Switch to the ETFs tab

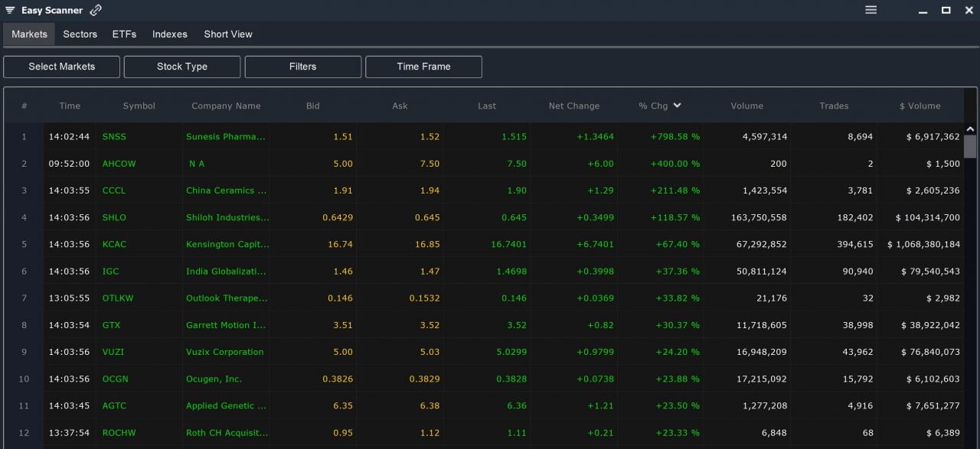coord(124,34)
